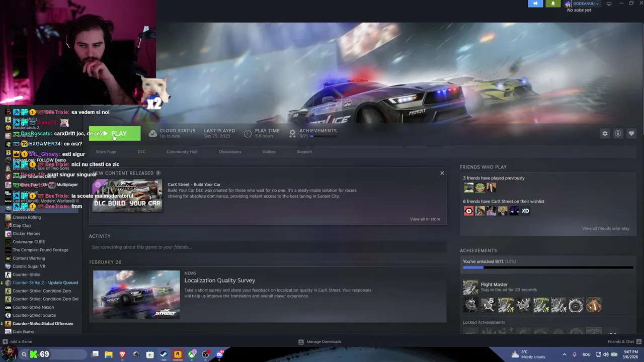Click the XD friend avatar
This screenshot has height=362, width=644.
525,211
